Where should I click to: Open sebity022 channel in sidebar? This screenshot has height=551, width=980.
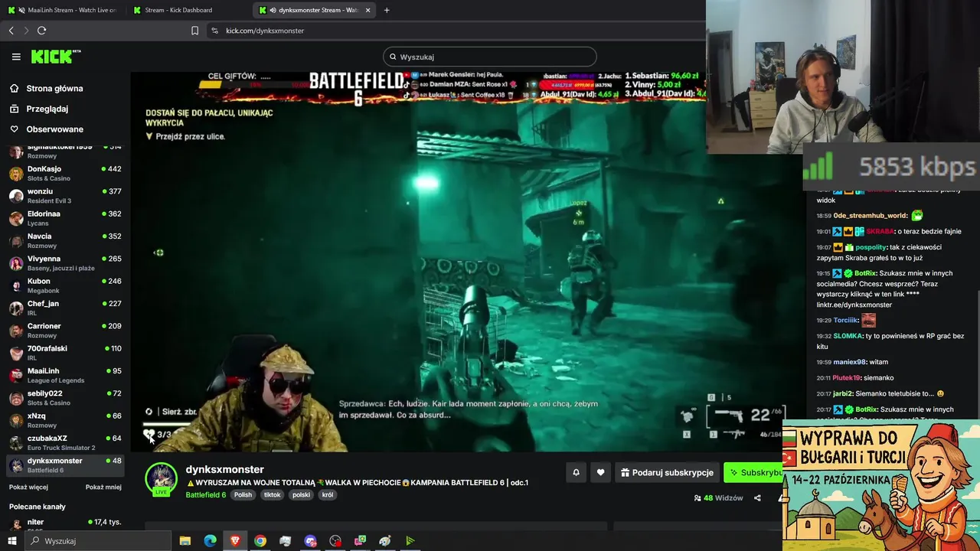point(65,397)
